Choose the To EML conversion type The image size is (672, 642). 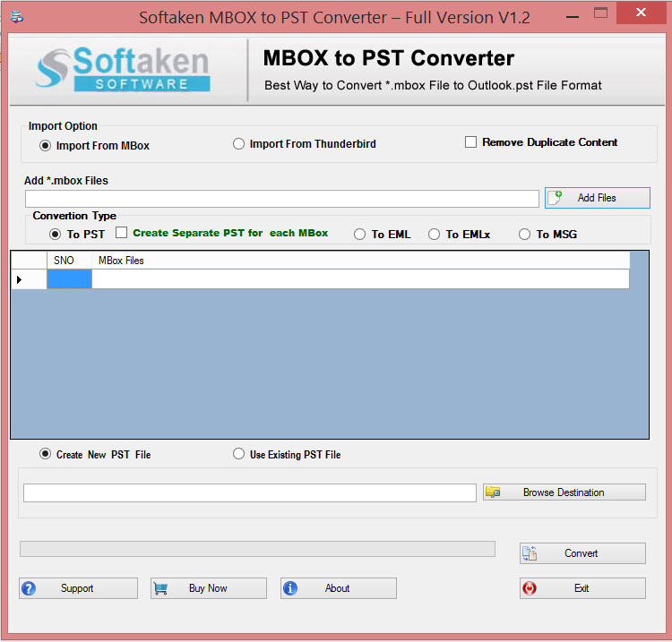(x=360, y=234)
